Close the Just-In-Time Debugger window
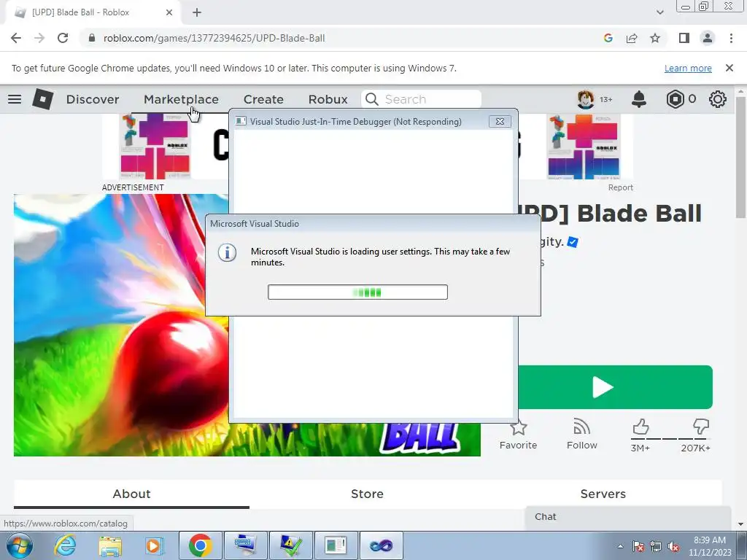 (500, 122)
